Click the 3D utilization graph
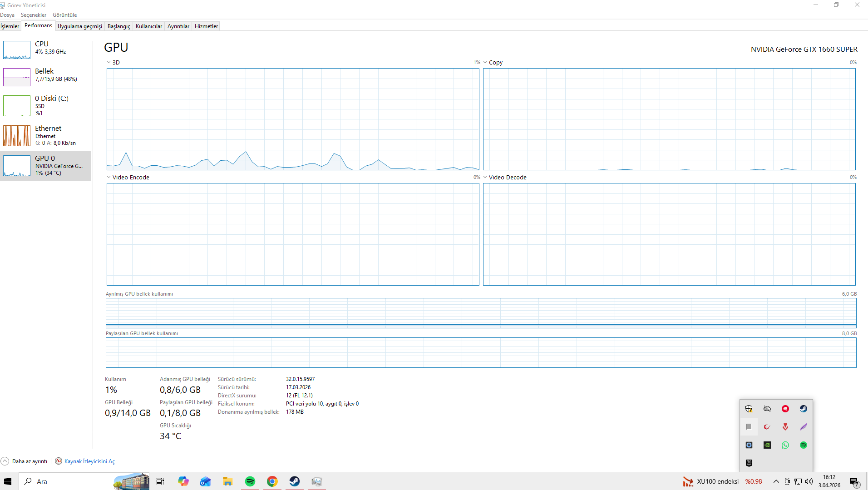 click(x=293, y=119)
